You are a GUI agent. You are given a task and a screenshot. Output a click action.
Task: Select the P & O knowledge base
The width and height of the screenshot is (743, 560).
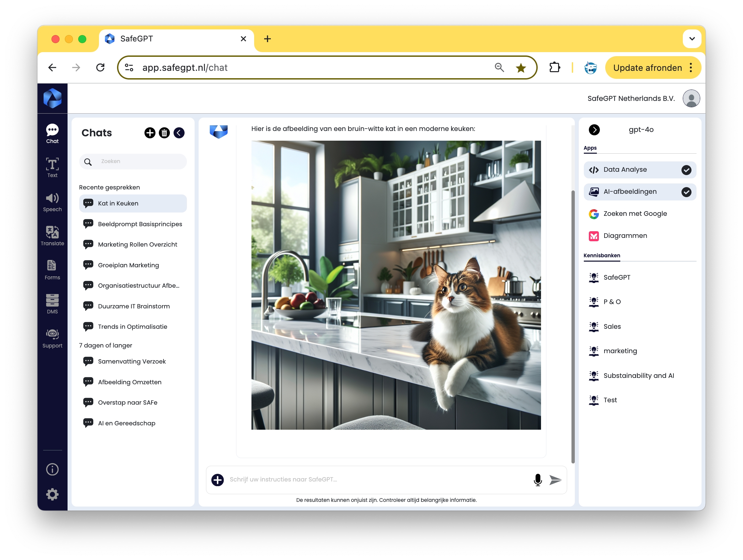point(640,302)
